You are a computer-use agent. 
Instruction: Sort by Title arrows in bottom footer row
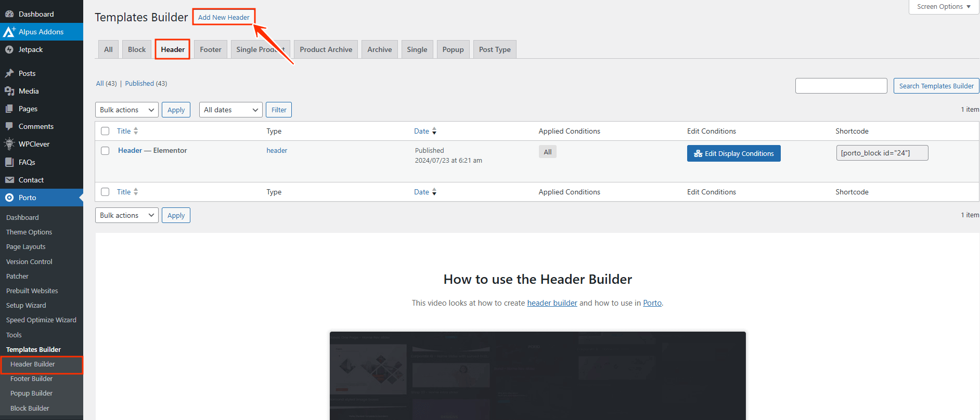click(136, 192)
